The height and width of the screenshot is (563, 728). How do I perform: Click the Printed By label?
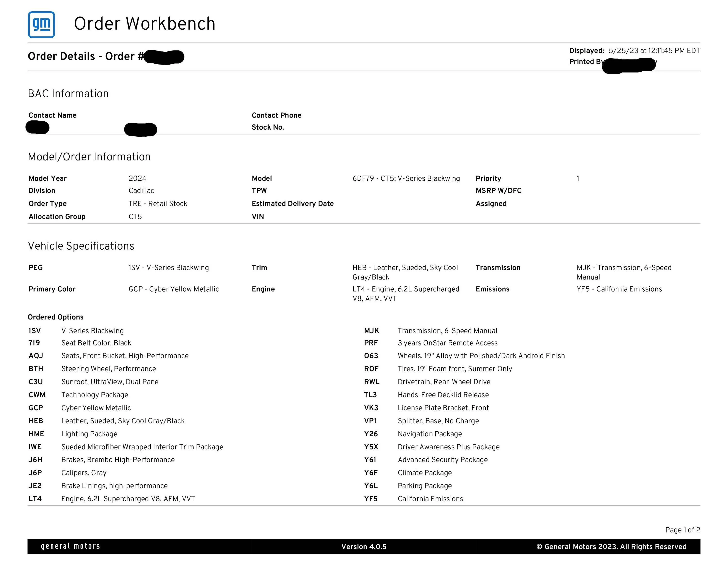[x=586, y=62]
